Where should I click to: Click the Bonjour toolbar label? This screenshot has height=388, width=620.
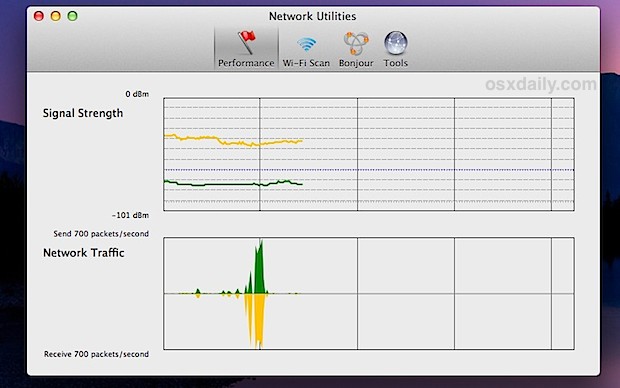click(356, 63)
